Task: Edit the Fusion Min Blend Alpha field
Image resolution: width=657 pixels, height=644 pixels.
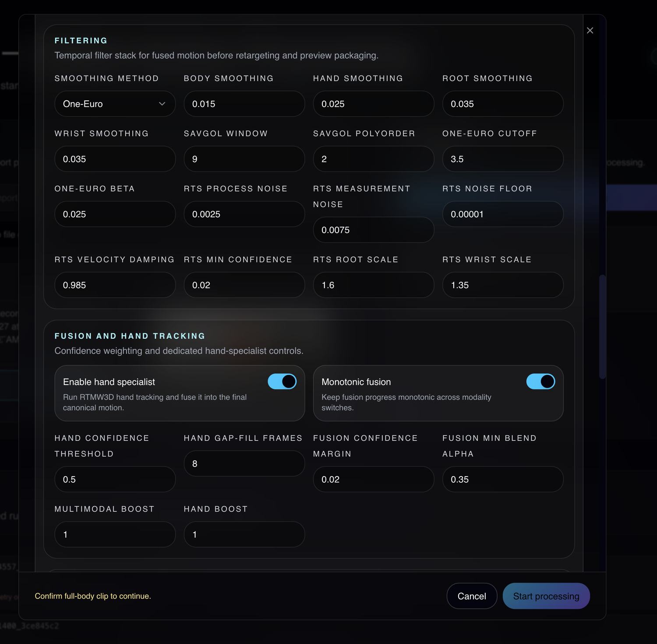Action: [503, 479]
